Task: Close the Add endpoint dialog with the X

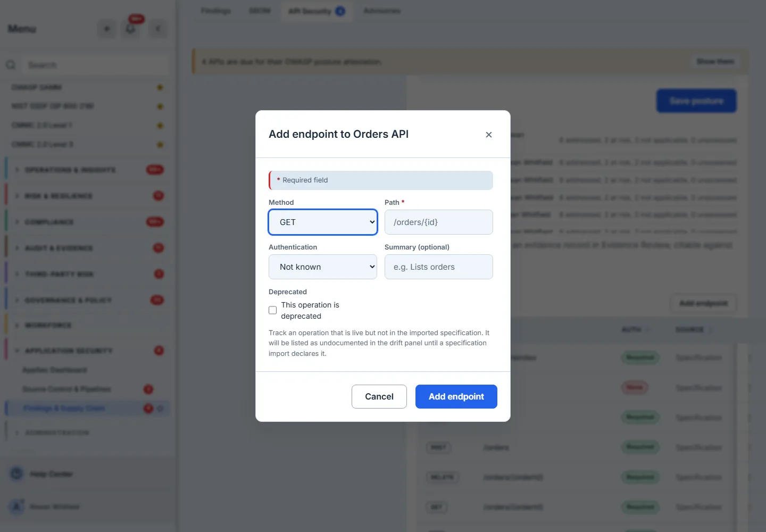Action: pyautogui.click(x=488, y=135)
